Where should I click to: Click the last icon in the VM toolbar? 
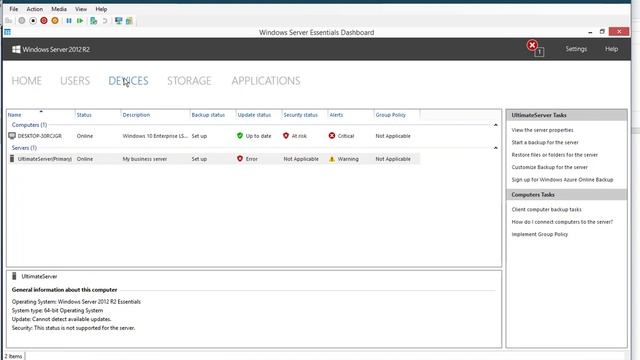click(x=129, y=20)
